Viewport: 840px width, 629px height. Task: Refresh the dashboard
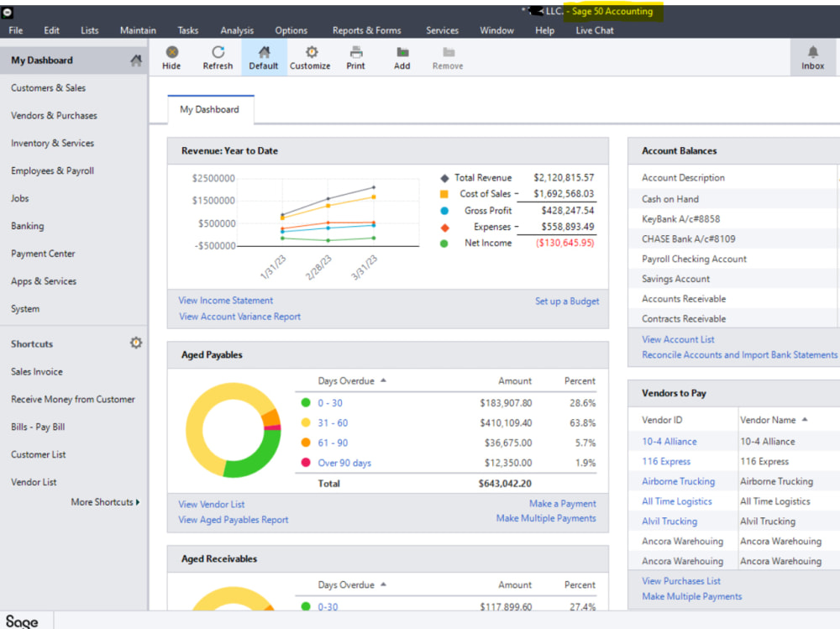pos(218,58)
